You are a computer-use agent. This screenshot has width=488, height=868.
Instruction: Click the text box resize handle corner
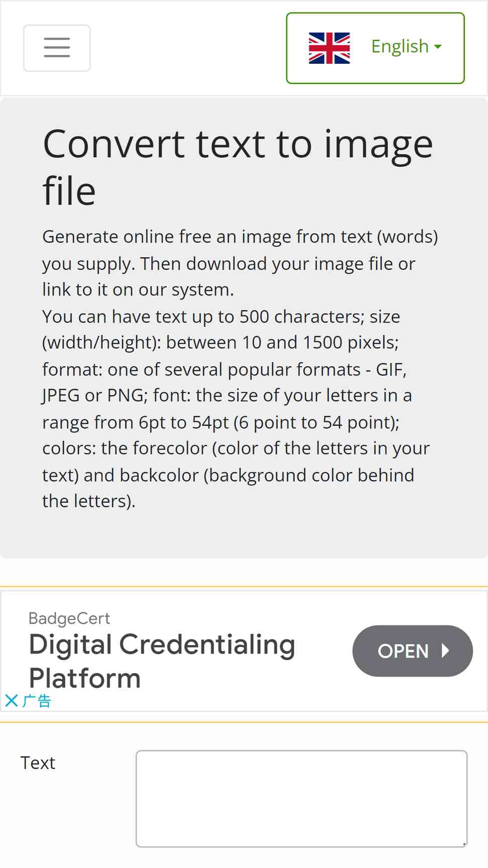coord(464,844)
